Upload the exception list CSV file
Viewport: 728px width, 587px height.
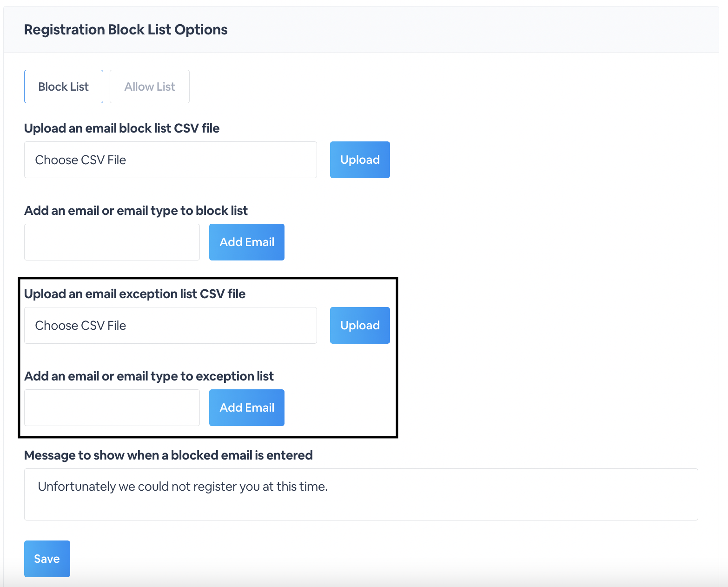point(360,325)
